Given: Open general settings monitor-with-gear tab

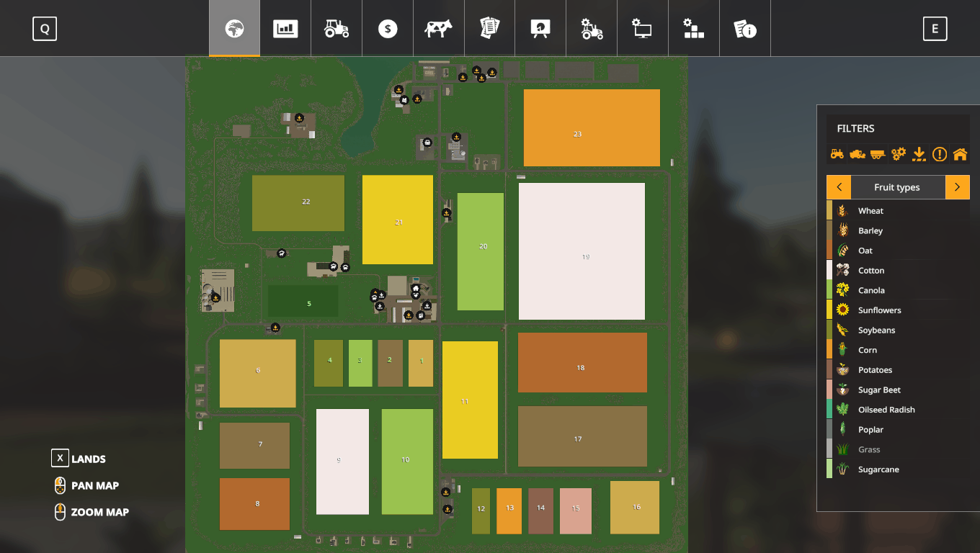Looking at the screenshot, I should pos(642,29).
